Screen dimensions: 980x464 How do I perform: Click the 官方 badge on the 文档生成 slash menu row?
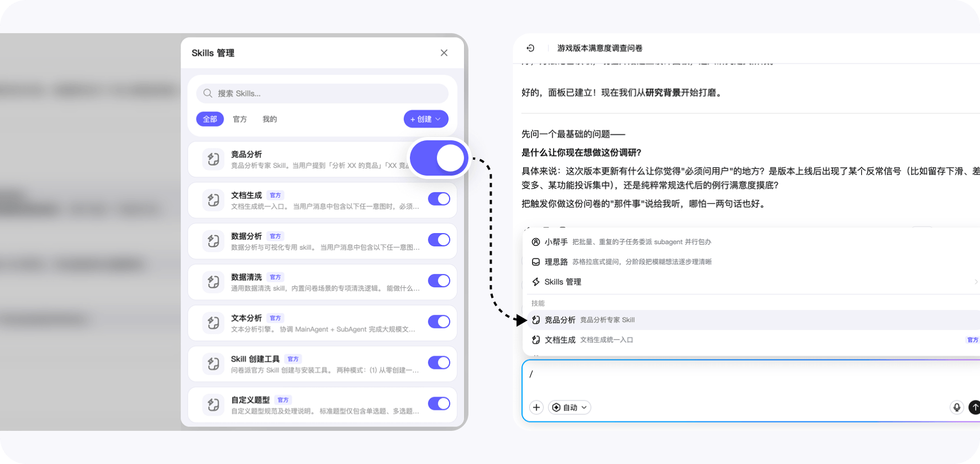(973, 340)
